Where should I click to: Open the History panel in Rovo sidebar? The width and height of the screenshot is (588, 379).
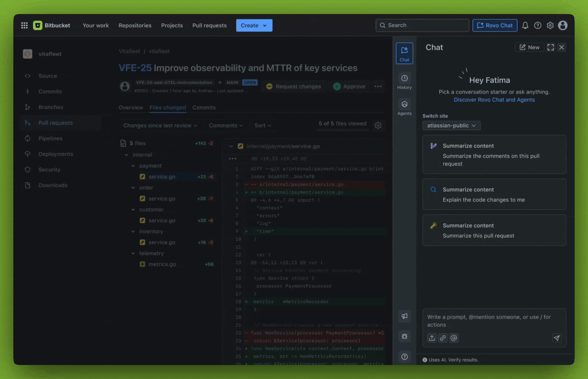(404, 81)
